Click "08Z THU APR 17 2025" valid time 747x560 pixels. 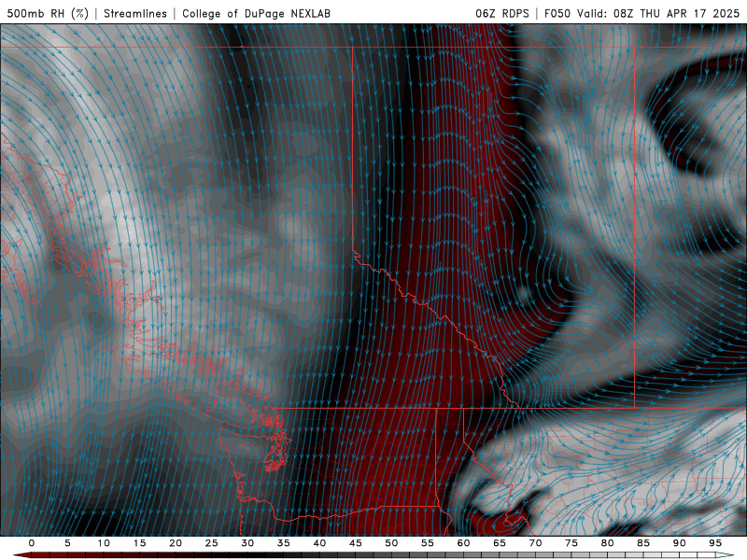676,13
